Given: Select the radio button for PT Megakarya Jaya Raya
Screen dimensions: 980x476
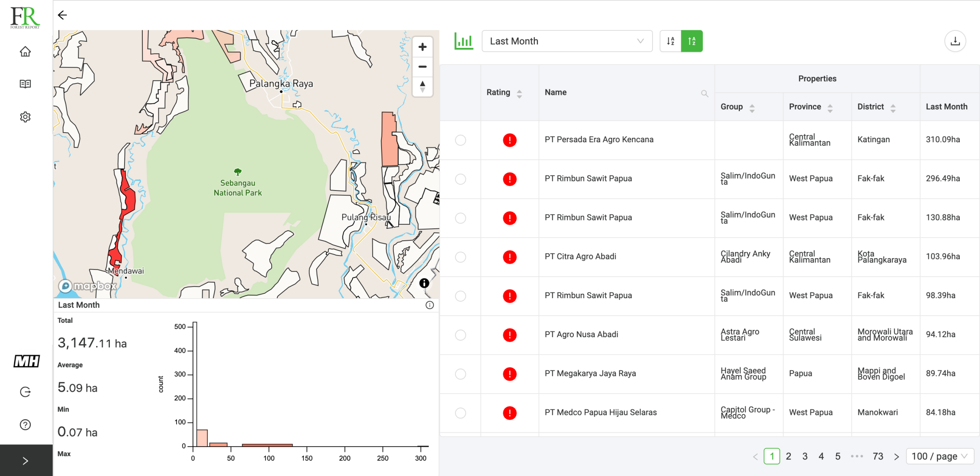Looking at the screenshot, I should pos(460,374).
